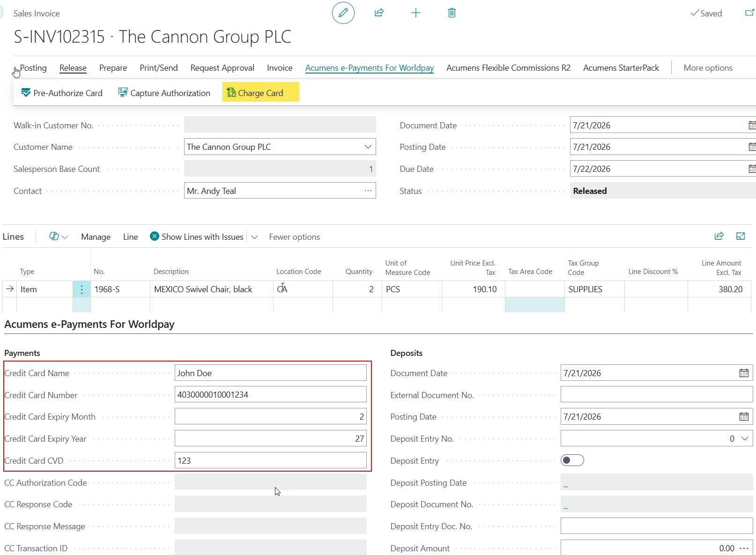Click Pre-Authorize Card action
The width and height of the screenshot is (756, 555).
click(x=62, y=93)
